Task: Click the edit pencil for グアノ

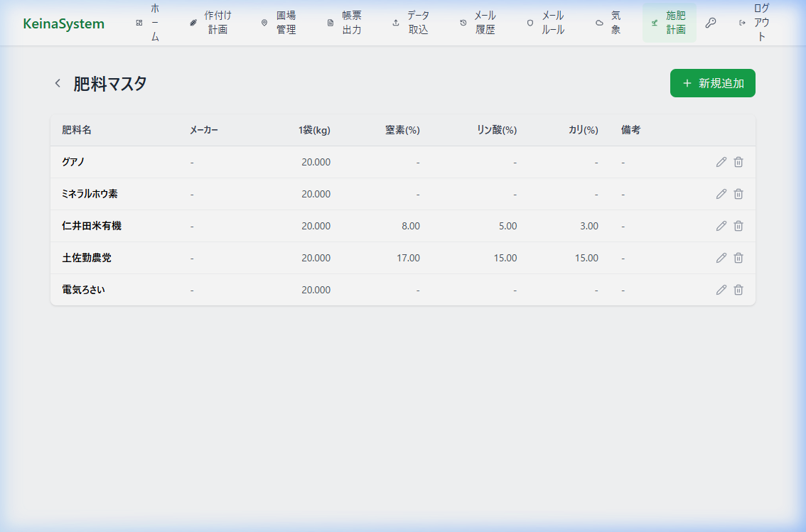Action: pos(721,162)
